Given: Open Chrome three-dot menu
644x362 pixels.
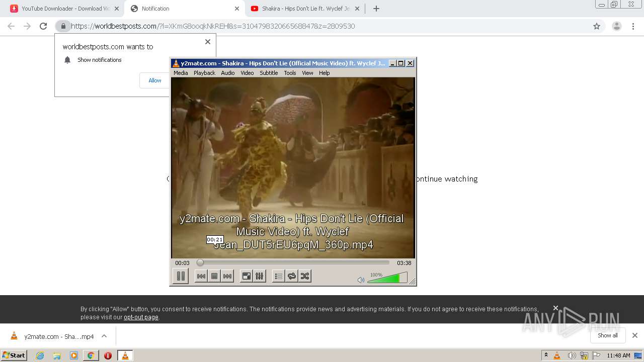Looking at the screenshot, I should 633,26.
